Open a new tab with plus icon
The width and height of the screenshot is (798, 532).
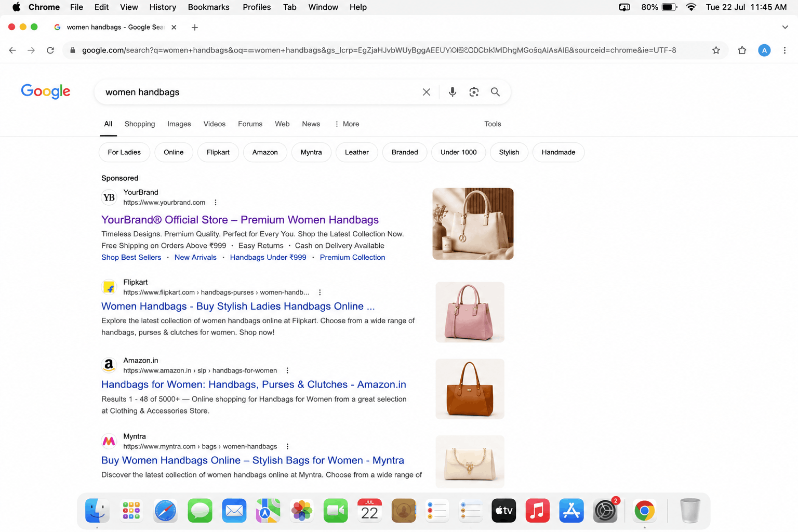click(195, 28)
